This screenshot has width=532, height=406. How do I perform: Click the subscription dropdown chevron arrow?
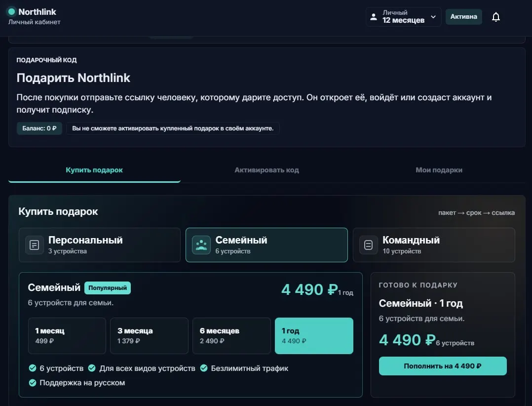433,17
